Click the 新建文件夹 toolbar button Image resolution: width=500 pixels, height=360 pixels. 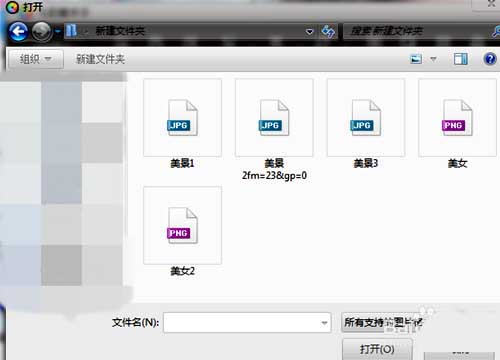pos(100,59)
